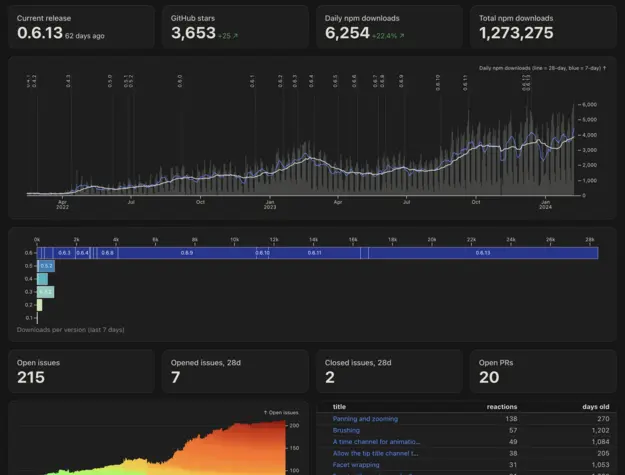Click the 0.6.10 segment in downloads bar
625x475 pixels.
click(262, 253)
